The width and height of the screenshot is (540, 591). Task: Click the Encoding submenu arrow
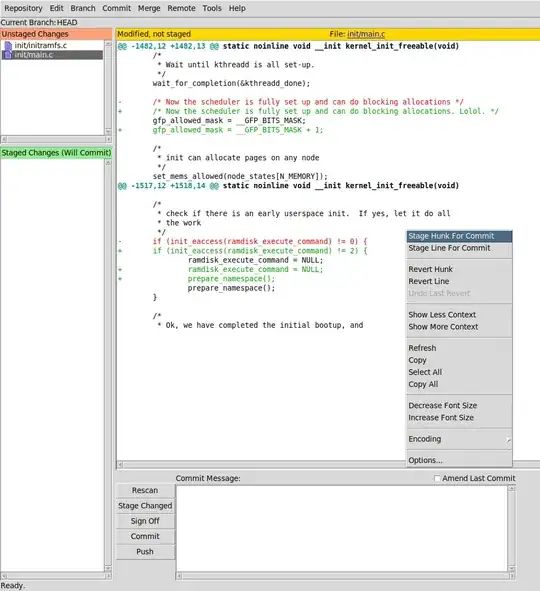tap(508, 439)
